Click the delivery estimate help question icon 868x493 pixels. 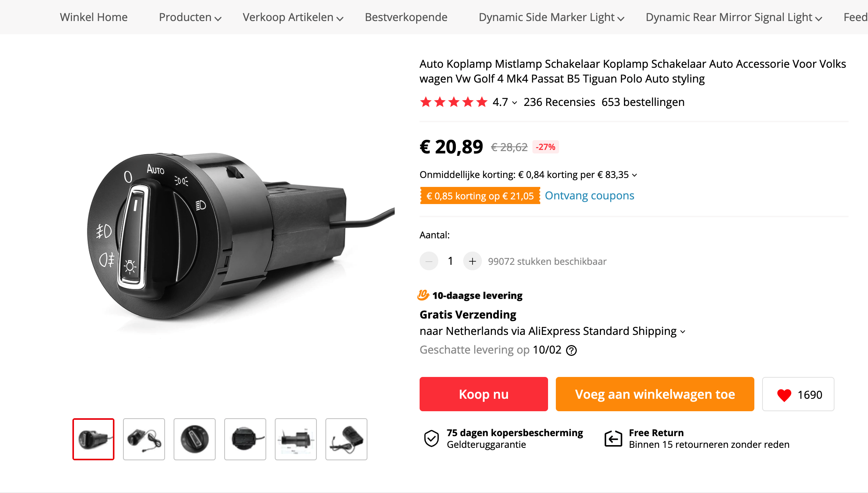[x=571, y=350]
